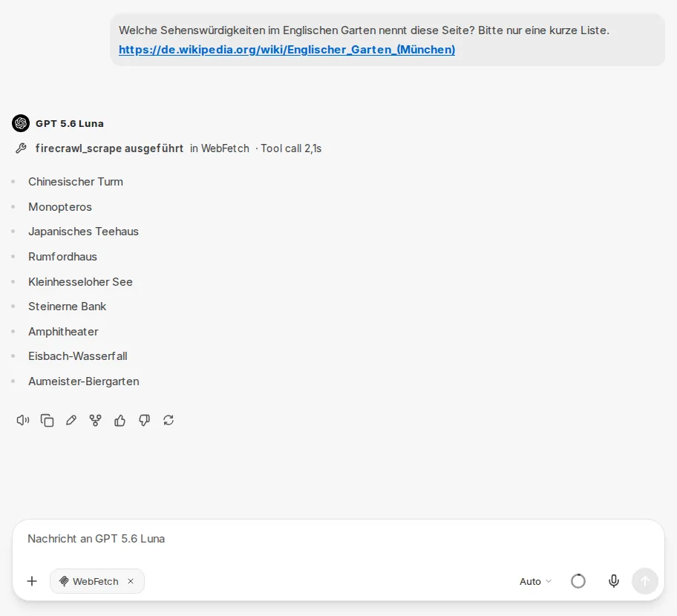Screen dimensions: 677x616
Task: Select the Kleinhesseloher See list item
Action: coord(80,281)
